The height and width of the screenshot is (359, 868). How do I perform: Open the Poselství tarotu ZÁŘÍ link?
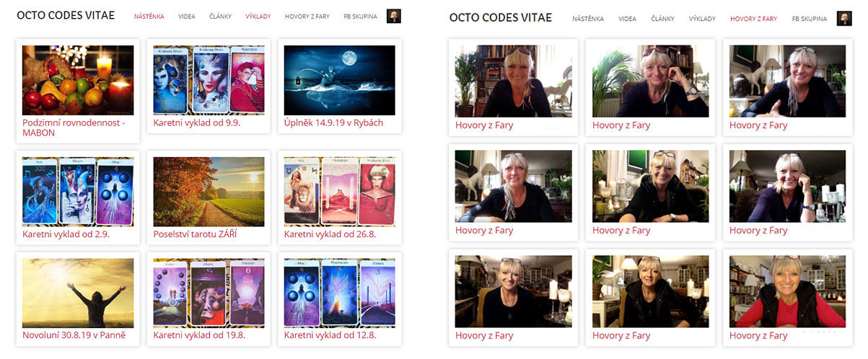[196, 234]
